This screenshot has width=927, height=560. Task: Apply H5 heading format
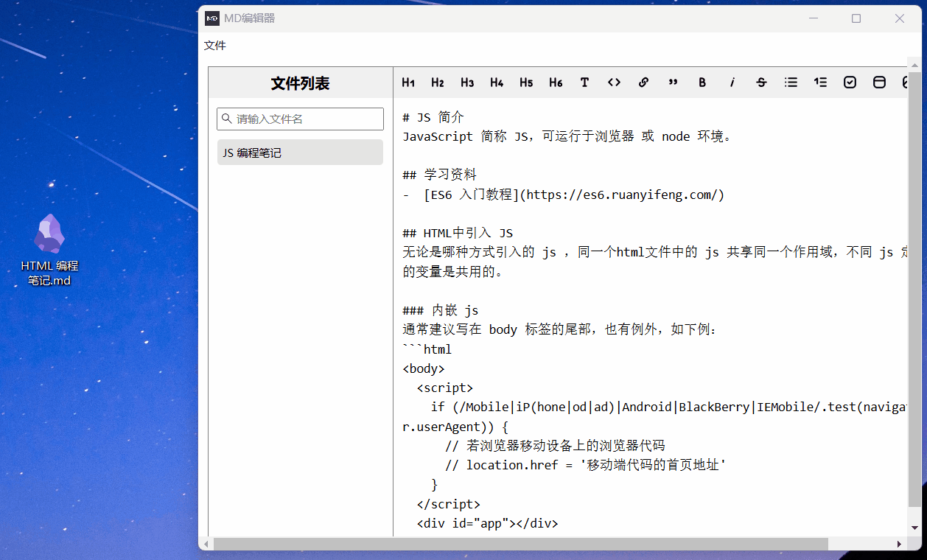(x=526, y=83)
